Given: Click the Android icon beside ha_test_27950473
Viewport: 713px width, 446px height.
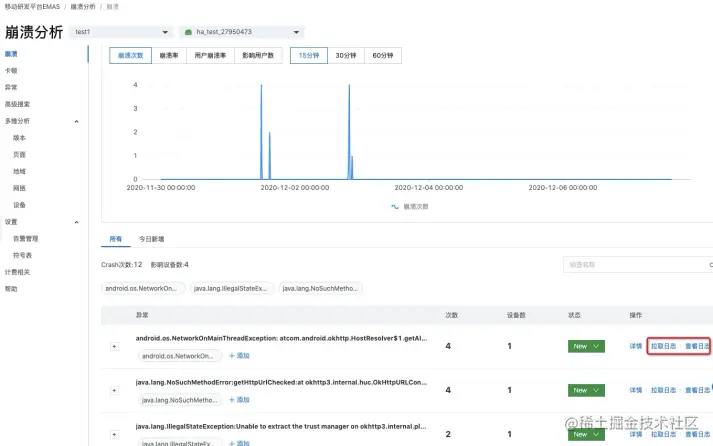Looking at the screenshot, I should click(x=188, y=32).
